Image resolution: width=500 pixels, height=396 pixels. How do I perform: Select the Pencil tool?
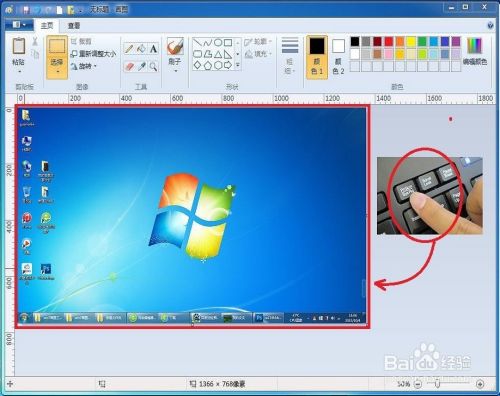[129, 49]
